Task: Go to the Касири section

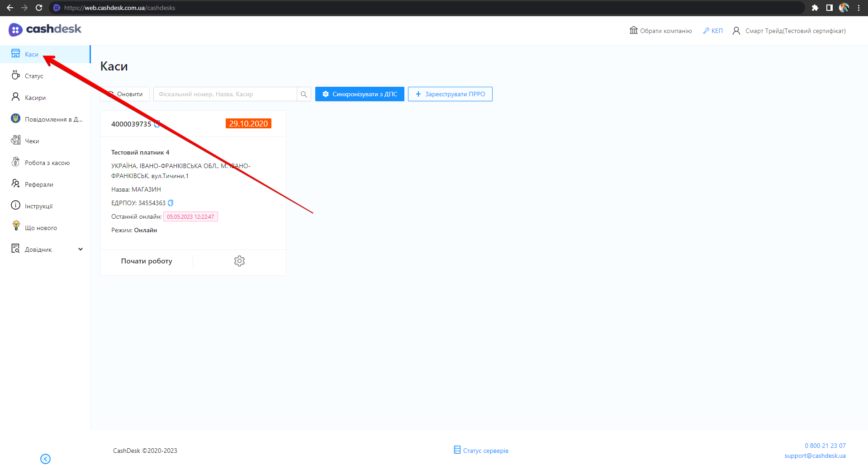Action: coord(35,98)
